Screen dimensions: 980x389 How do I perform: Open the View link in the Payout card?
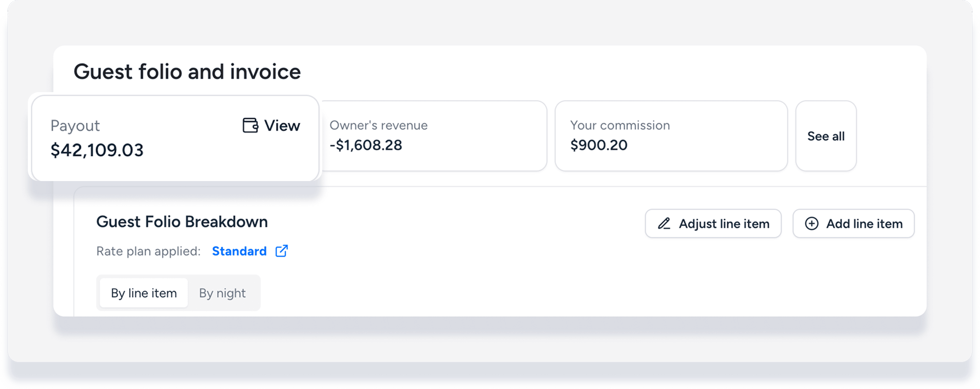(x=282, y=125)
